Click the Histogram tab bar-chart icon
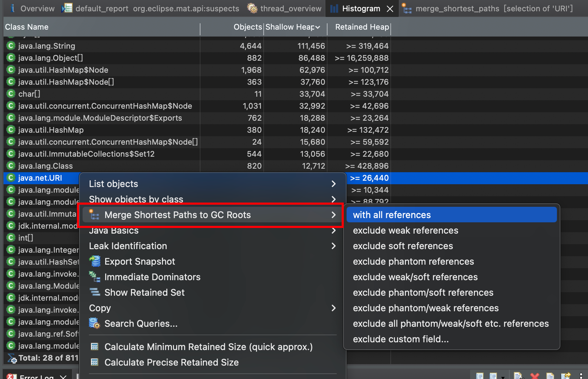 point(334,8)
